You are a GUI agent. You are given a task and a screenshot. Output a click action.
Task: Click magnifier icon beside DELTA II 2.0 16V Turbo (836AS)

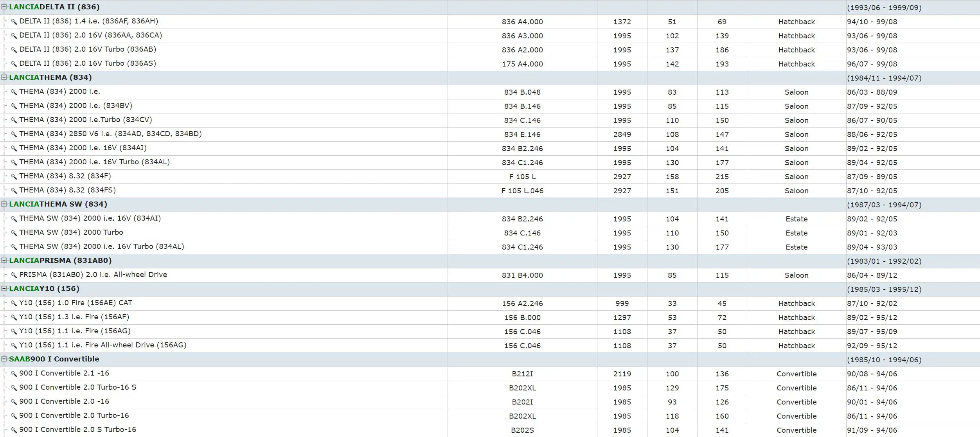14,64
